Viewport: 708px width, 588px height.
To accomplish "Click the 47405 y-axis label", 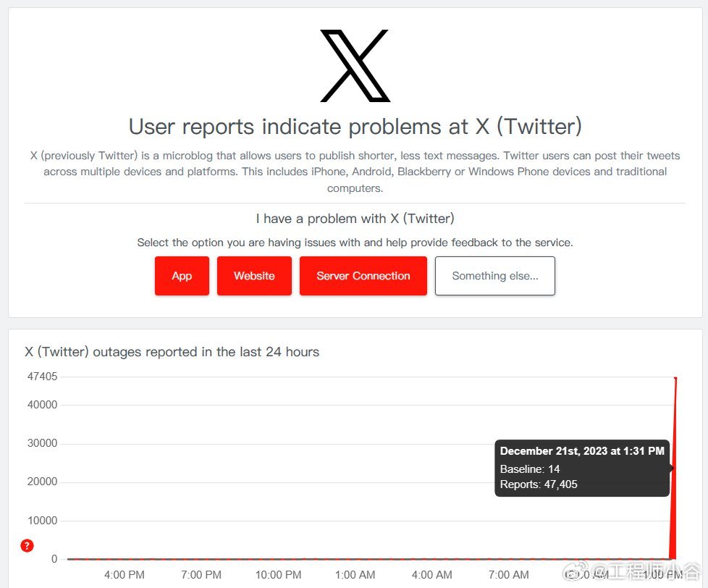I will [x=43, y=377].
